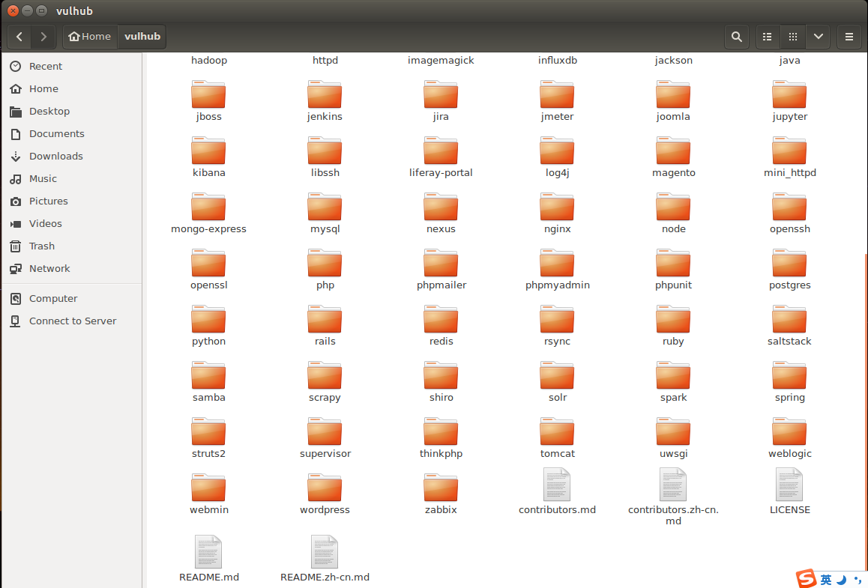Screen dimensions: 868x588
Task: Select the liferay-portal folder icon
Action: pos(441,151)
